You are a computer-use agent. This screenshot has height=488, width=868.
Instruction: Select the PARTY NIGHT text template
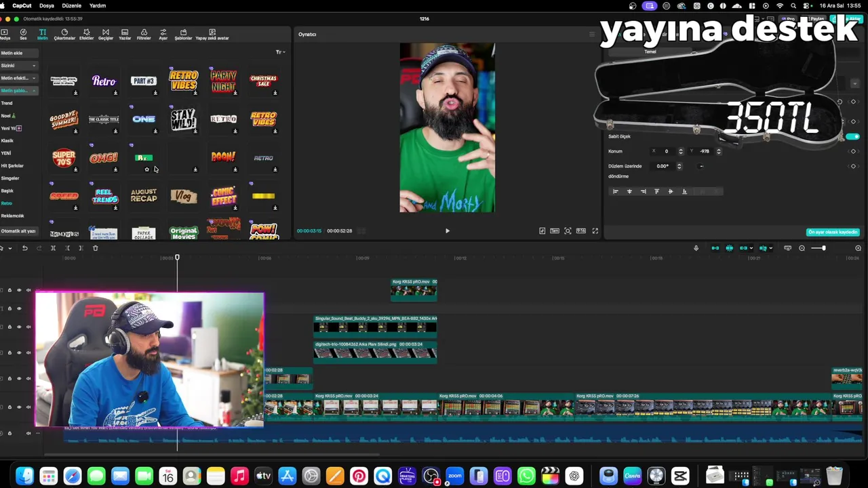pos(223,81)
